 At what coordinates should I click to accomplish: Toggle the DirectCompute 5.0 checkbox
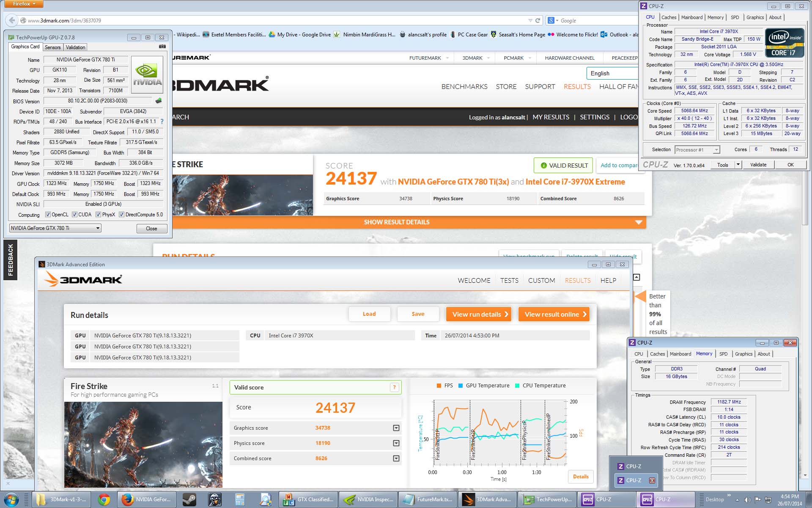(x=121, y=215)
